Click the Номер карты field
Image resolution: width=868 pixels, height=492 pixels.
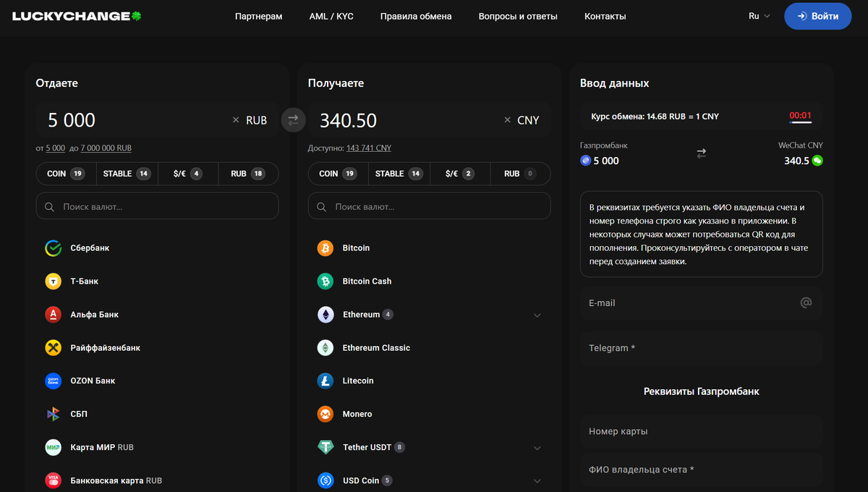click(702, 430)
